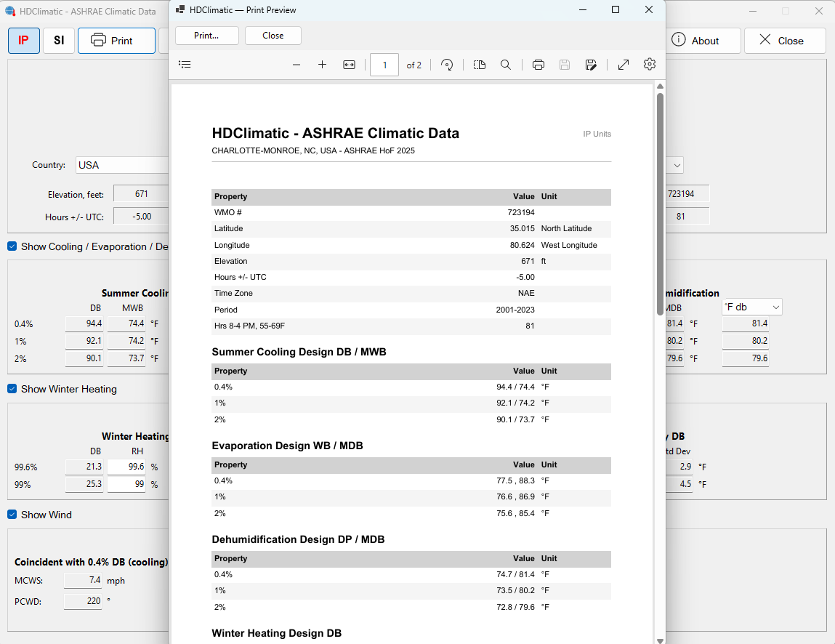Rotate the page with the rotate icon

(x=447, y=65)
